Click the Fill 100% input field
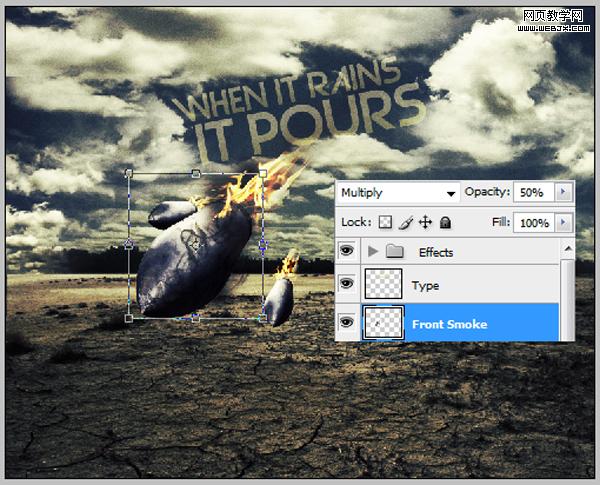This screenshot has height=485, width=600. point(534,223)
